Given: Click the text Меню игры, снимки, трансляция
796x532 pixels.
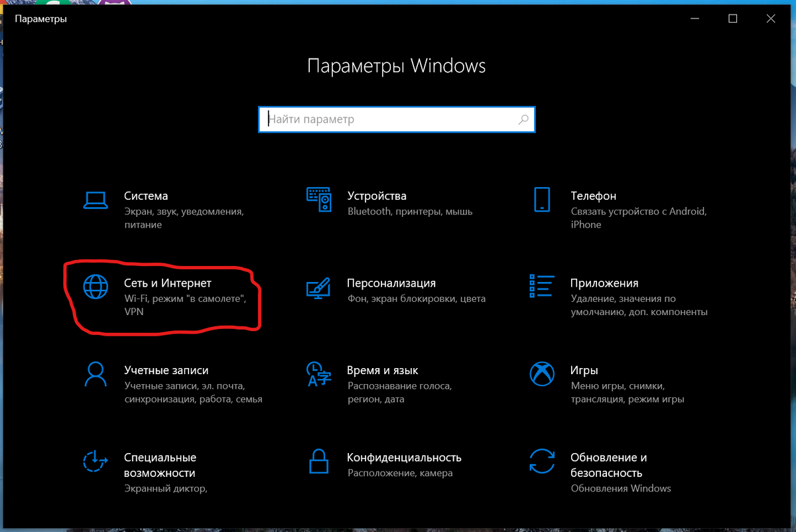Looking at the screenshot, I should coord(628,393).
